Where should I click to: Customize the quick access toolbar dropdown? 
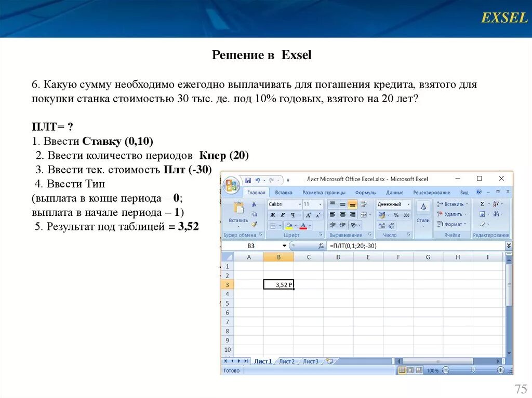(x=288, y=181)
